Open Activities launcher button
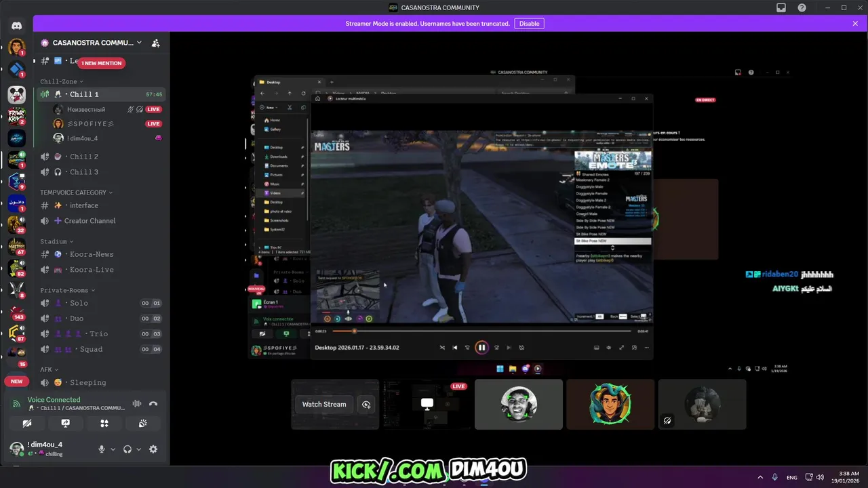This screenshot has height=488, width=868. 104,423
